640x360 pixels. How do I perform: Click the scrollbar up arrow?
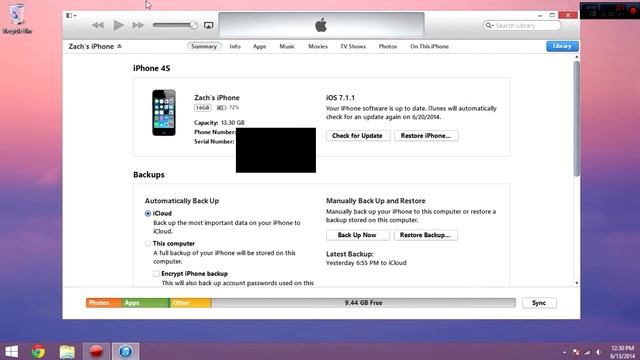pyautogui.click(x=576, y=57)
